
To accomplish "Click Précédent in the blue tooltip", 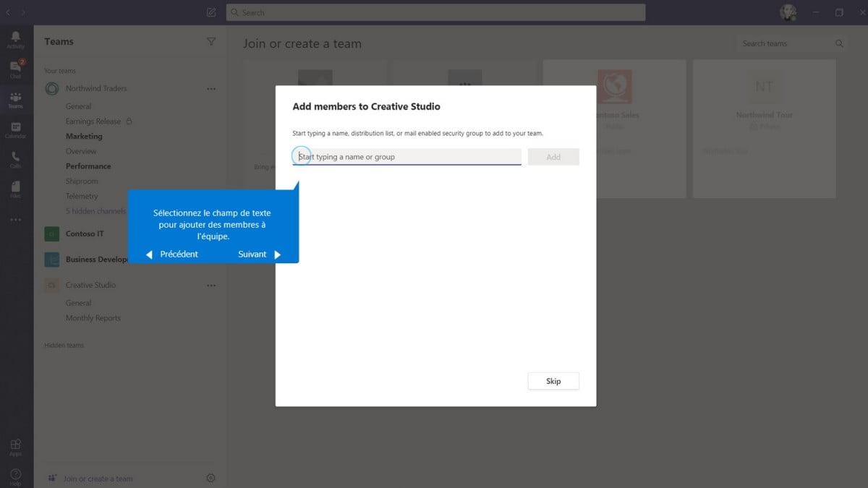I will click(x=172, y=254).
